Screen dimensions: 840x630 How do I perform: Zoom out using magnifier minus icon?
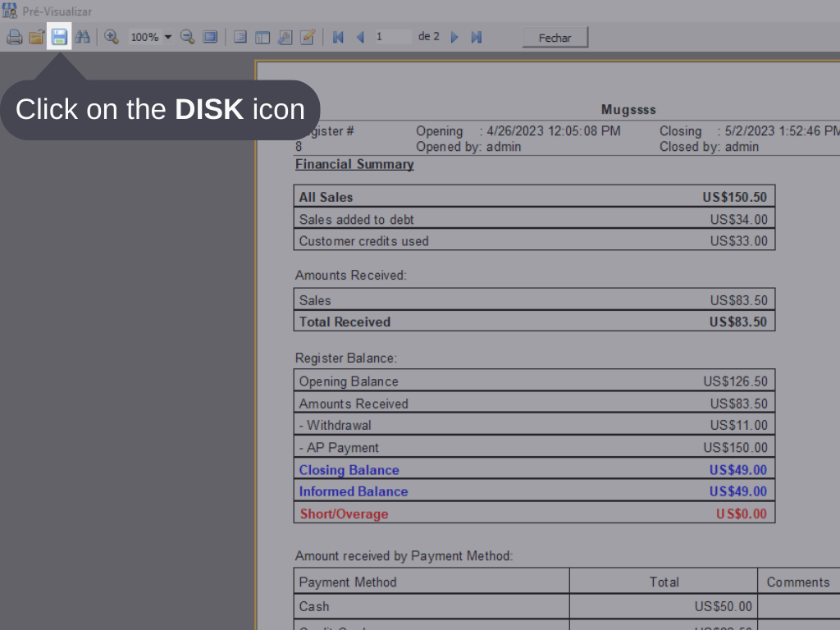point(187,37)
